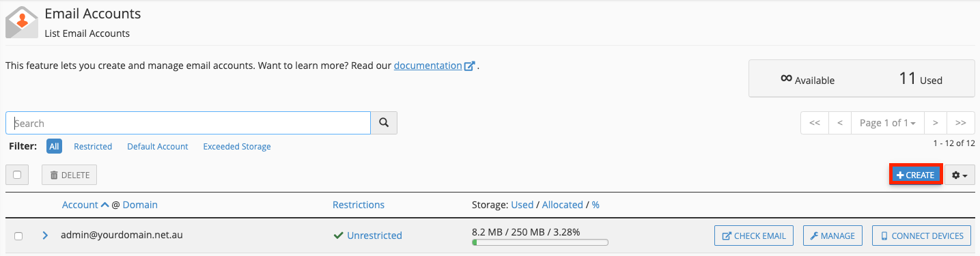
Task: Click the search magnifier icon button
Action: (x=384, y=123)
